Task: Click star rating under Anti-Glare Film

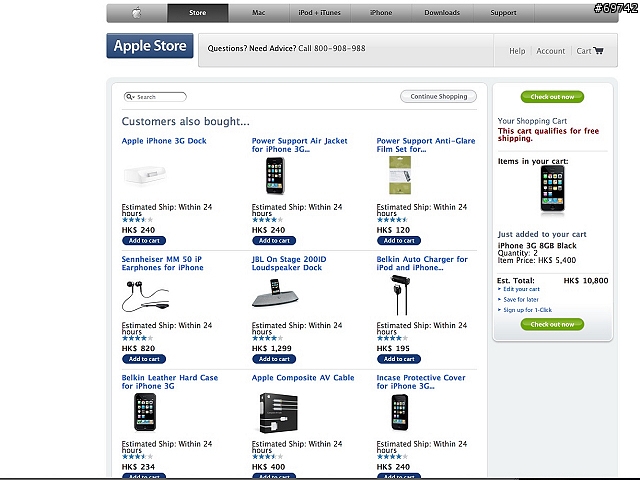Action: pyautogui.click(x=392, y=220)
